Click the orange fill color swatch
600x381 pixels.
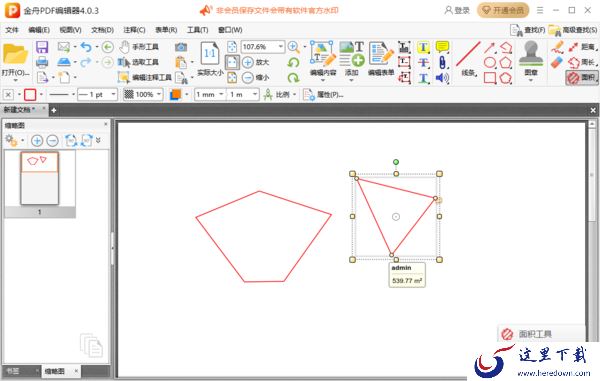(x=176, y=94)
